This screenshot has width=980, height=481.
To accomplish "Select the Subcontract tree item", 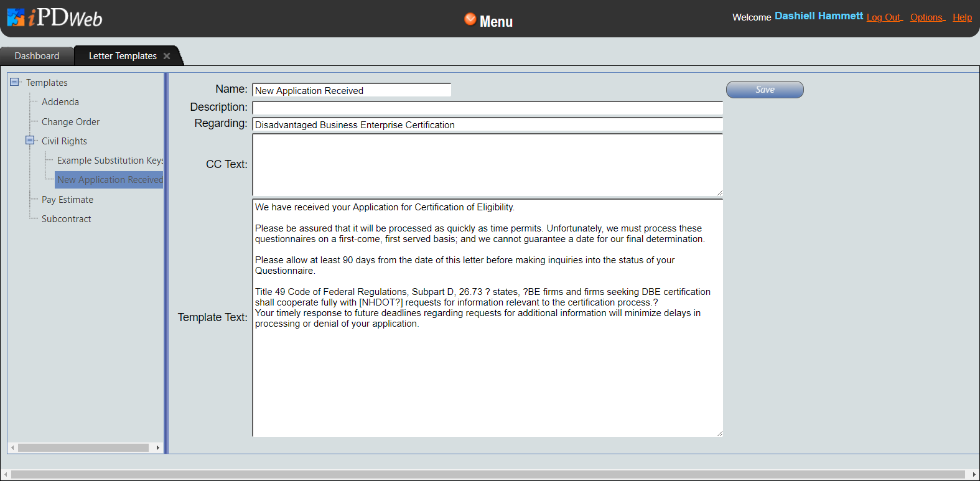I will coord(66,219).
